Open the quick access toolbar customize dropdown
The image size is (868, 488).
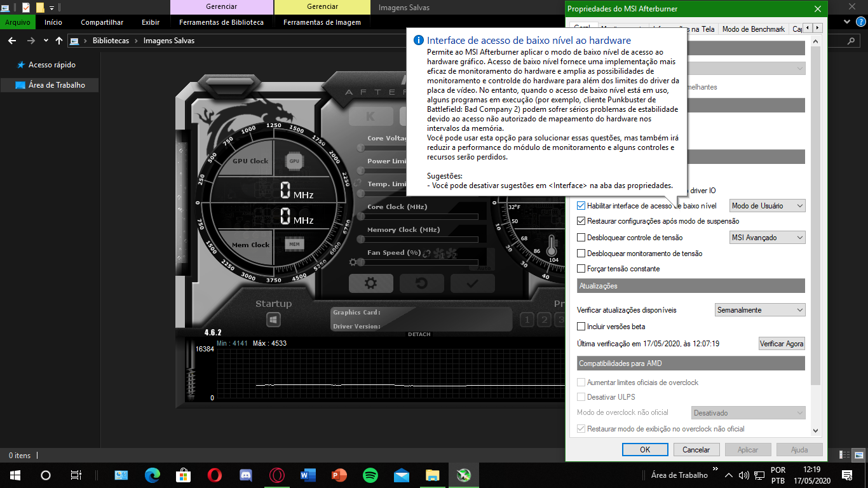[52, 8]
